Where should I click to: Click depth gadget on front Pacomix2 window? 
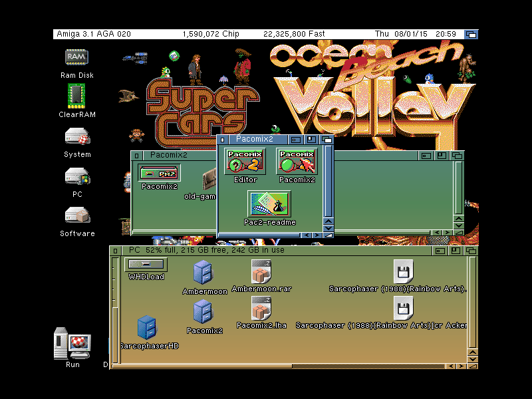click(x=327, y=140)
